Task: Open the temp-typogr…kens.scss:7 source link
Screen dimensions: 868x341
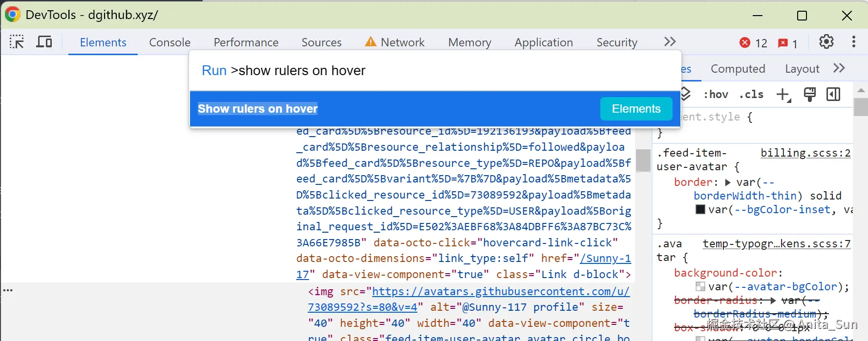Action: (777, 244)
